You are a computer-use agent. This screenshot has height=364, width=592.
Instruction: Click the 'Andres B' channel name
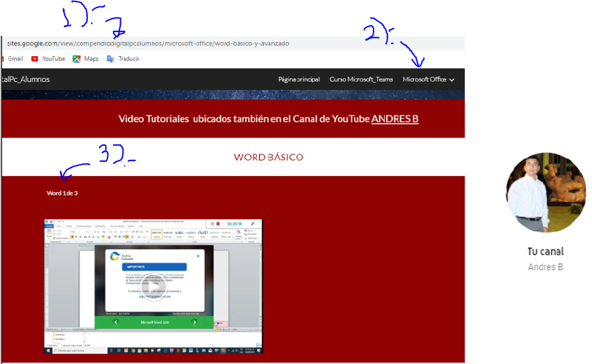click(x=545, y=267)
